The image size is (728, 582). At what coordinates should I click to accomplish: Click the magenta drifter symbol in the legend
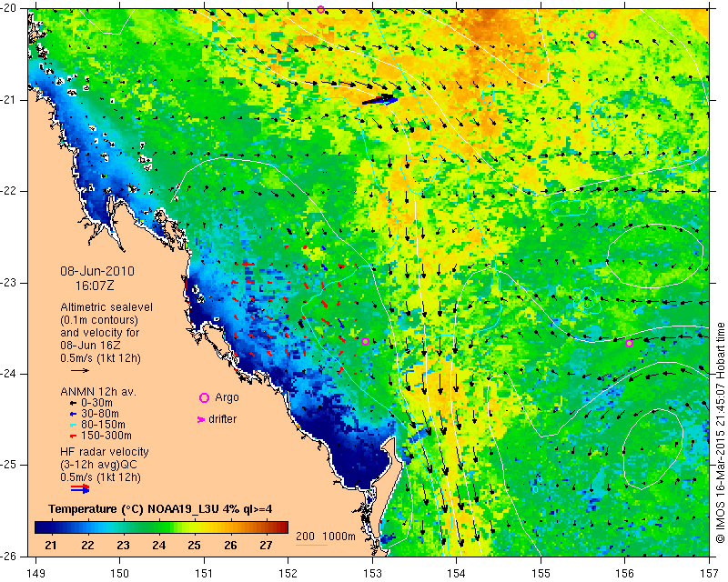(x=201, y=419)
